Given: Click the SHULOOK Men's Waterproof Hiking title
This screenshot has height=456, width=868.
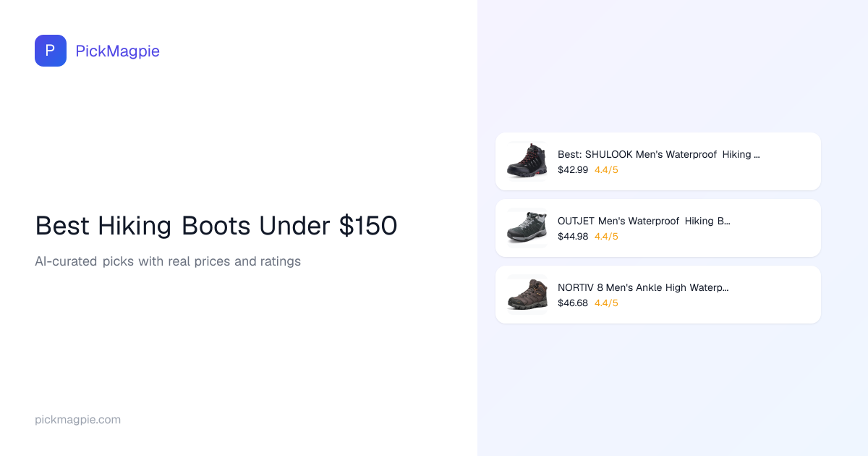Looking at the screenshot, I should (658, 154).
